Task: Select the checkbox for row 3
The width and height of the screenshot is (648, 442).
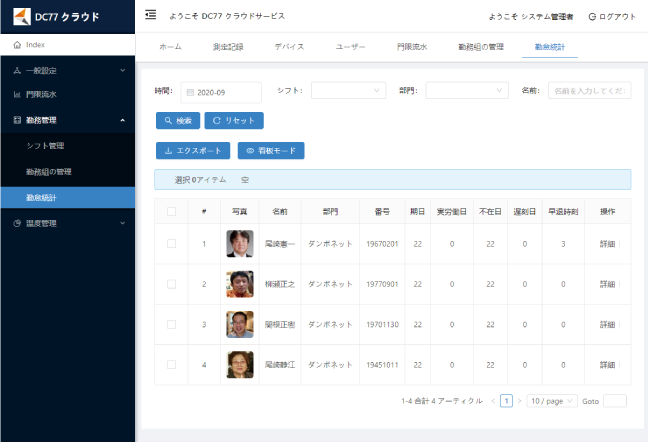Action: (171, 325)
